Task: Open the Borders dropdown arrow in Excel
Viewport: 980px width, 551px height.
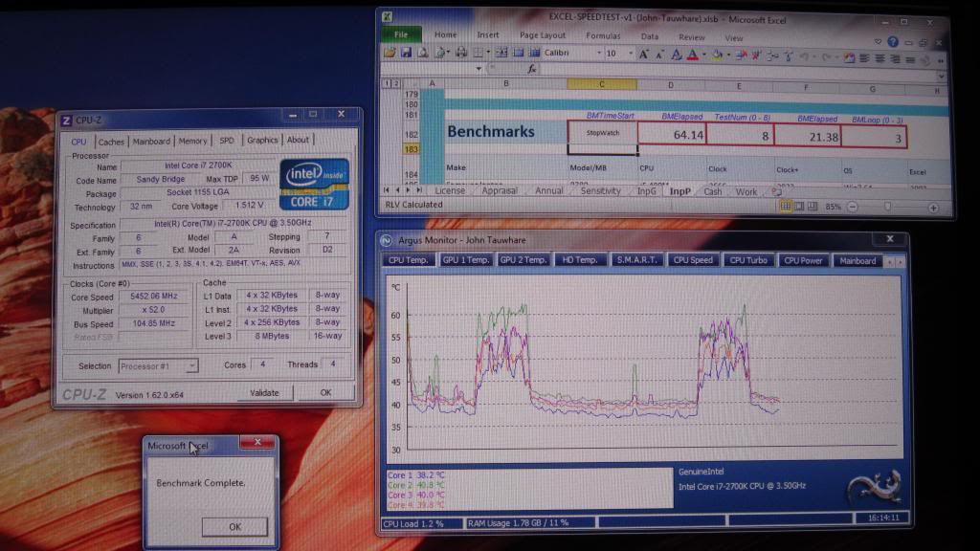Action: pos(488,53)
